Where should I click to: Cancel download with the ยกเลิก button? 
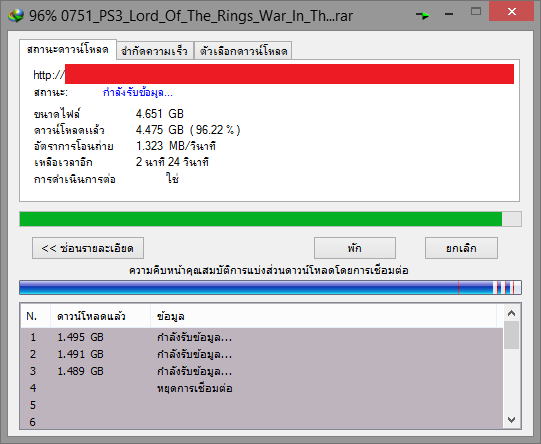(461, 248)
